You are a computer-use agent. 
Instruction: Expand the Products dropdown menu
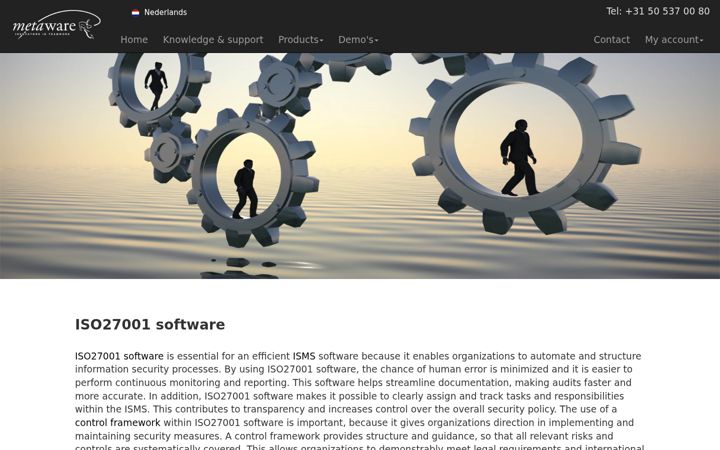301,39
